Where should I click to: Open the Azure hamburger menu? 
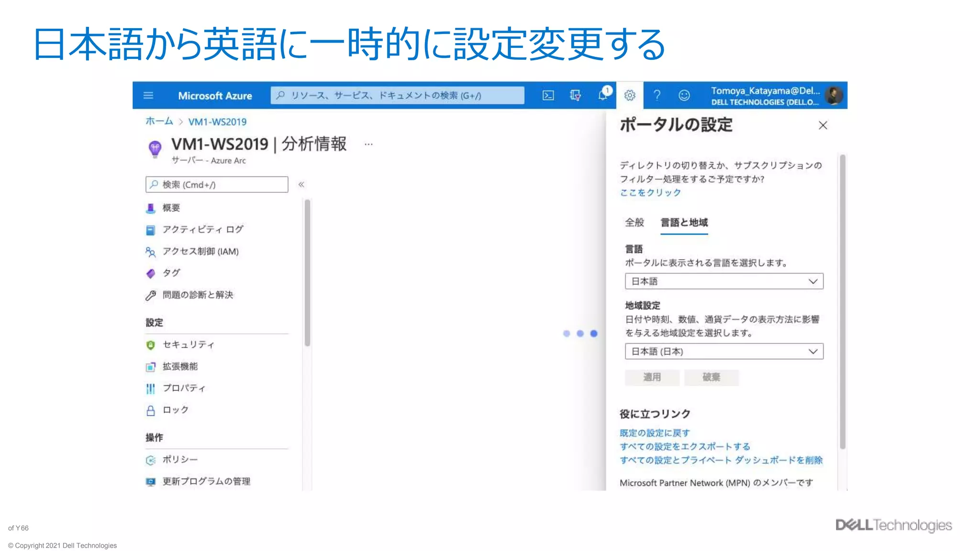[x=148, y=96]
